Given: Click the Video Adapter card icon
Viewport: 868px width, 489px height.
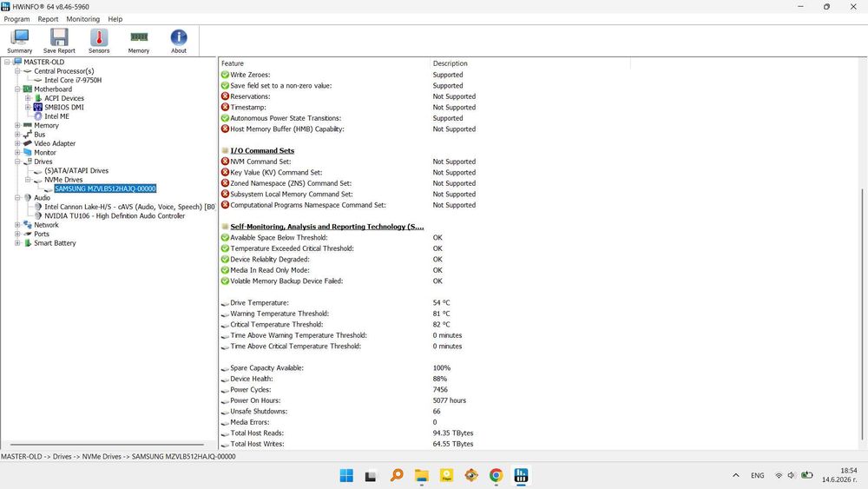Looking at the screenshot, I should tap(28, 143).
